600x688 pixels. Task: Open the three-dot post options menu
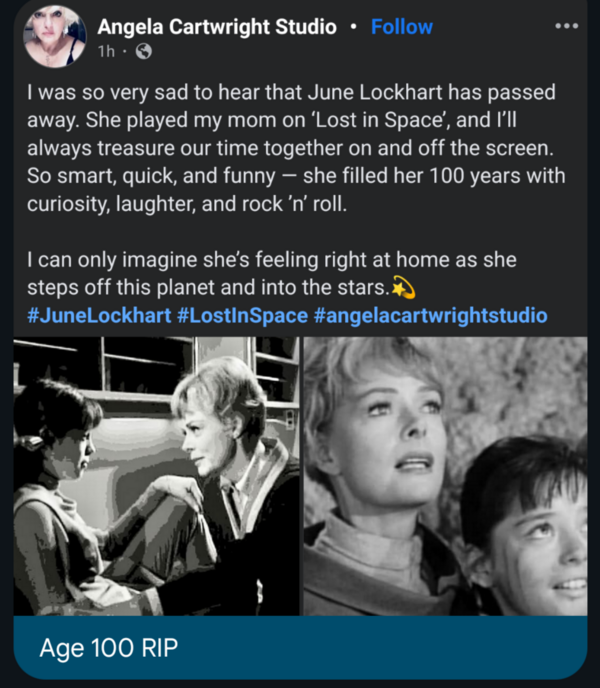566,26
